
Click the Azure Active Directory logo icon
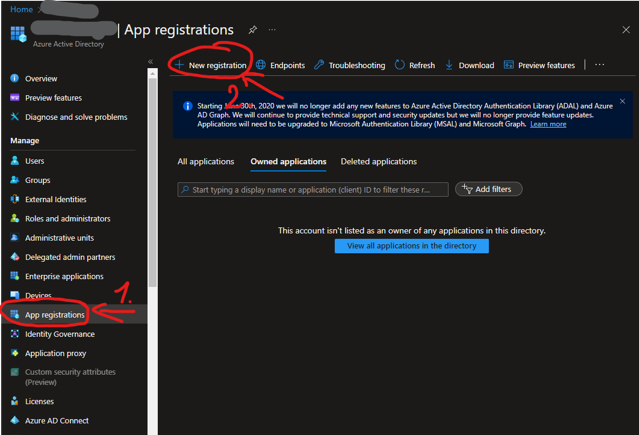pos(18,34)
